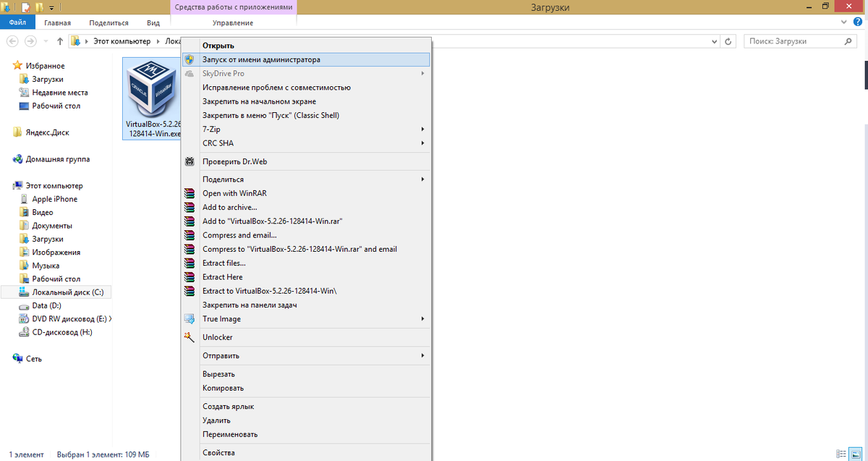Viewport: 868px width, 461px height.
Task: Switch to the Вид ribbon tab
Action: (153, 23)
